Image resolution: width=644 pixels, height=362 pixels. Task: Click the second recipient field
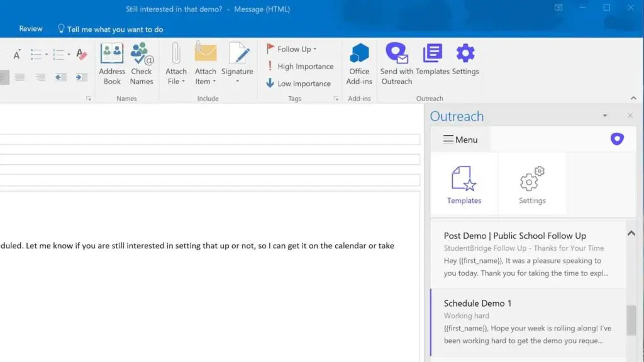[209, 159]
